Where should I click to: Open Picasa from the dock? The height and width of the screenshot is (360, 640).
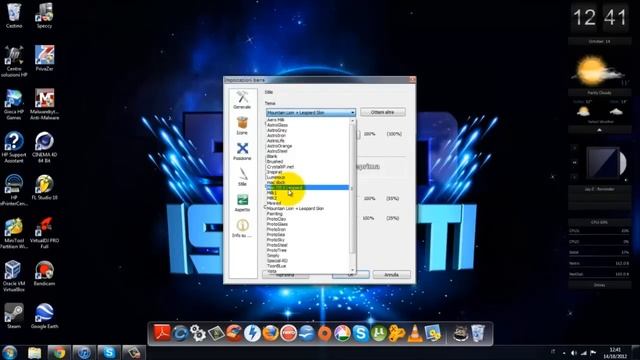pyautogui.click(x=342, y=333)
